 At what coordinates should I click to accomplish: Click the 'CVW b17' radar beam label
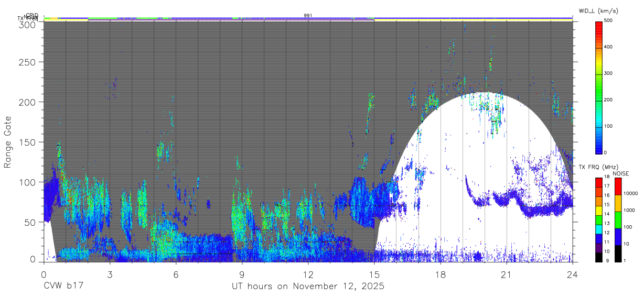tap(63, 286)
